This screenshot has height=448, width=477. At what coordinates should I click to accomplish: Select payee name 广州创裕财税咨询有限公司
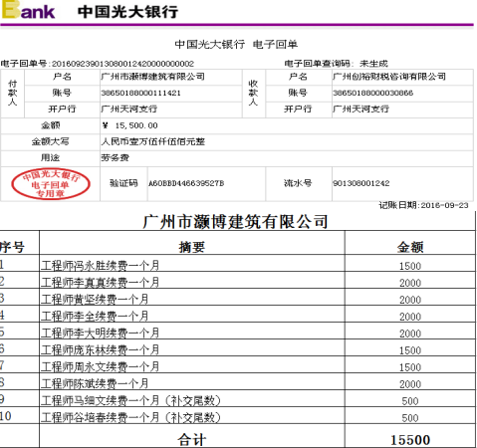tap(389, 77)
